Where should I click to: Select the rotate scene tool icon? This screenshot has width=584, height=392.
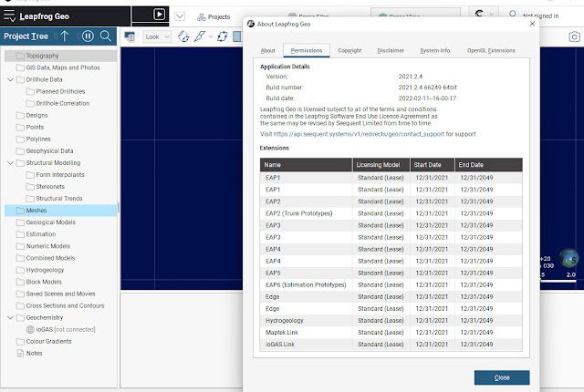coord(183,36)
